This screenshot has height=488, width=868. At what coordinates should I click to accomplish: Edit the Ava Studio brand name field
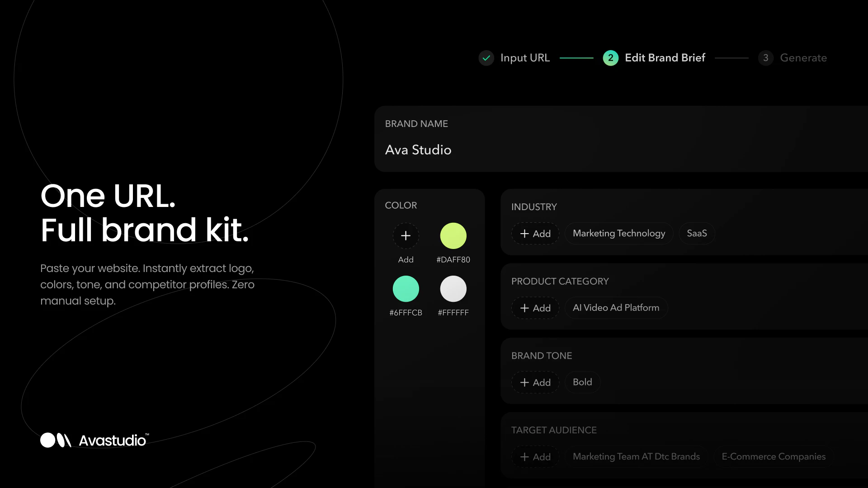[x=621, y=139]
